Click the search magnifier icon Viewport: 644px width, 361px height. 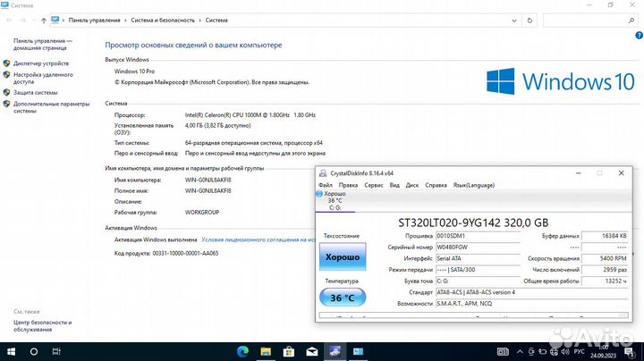(631, 20)
